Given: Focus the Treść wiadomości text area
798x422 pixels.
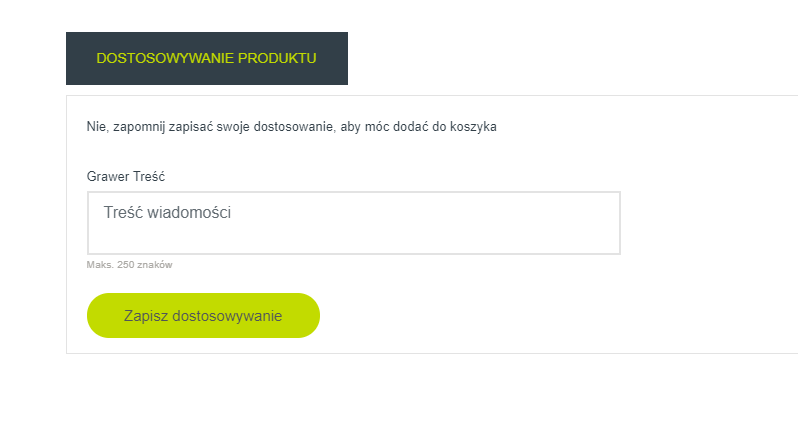Looking at the screenshot, I should pyautogui.click(x=354, y=223).
